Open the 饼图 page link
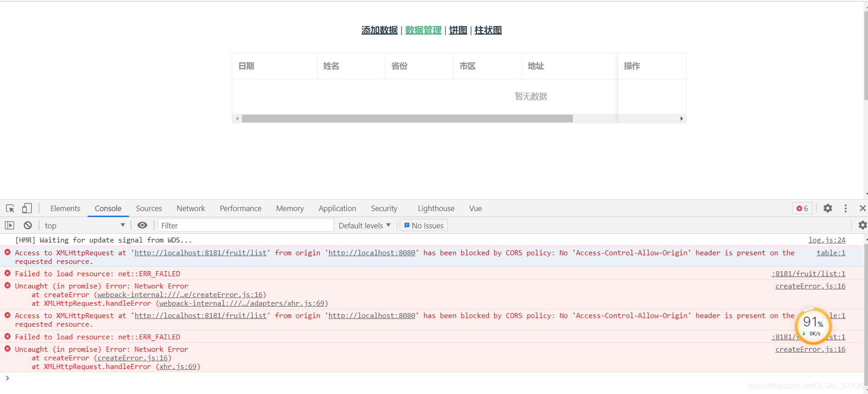This screenshot has height=394, width=868. point(458,30)
